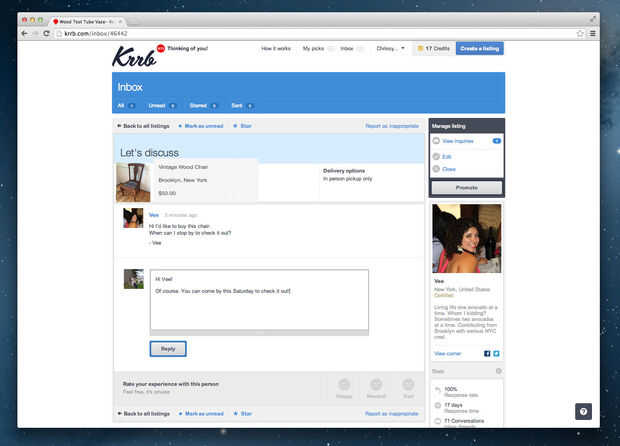Image resolution: width=620 pixels, height=446 pixels.
Task: Click the top Mark as unread link
Action: coord(201,126)
